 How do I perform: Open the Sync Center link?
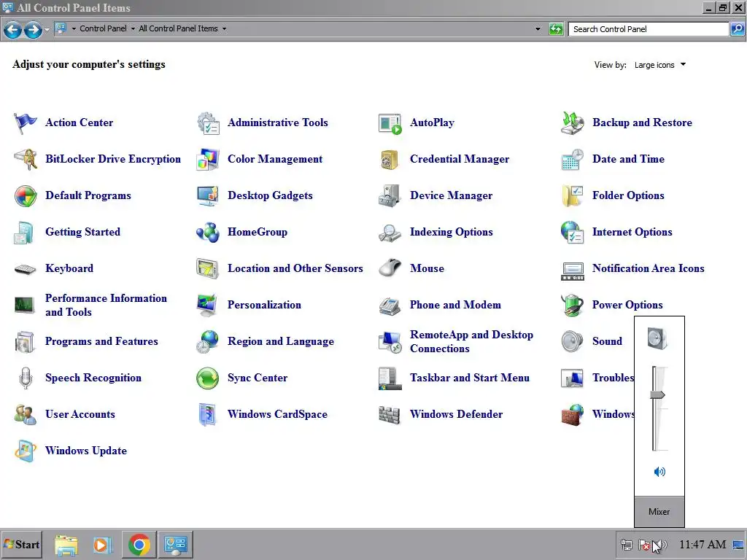click(258, 378)
